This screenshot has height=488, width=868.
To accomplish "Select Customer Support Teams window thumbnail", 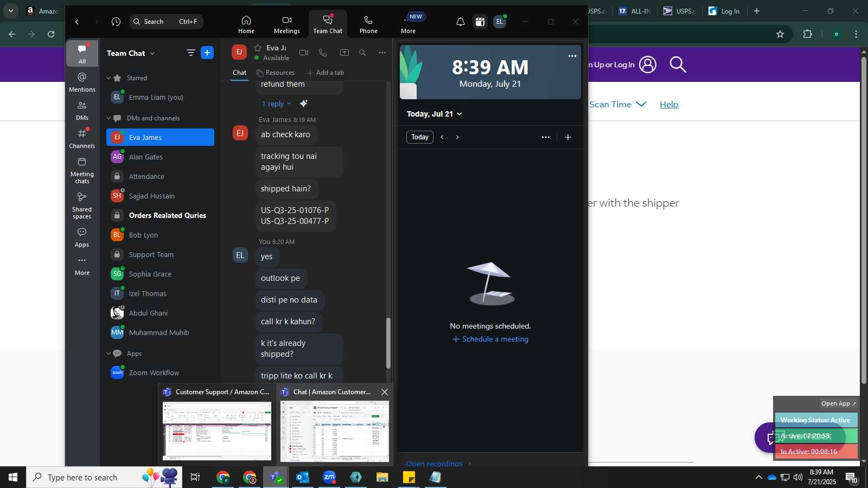I will coord(217,425).
